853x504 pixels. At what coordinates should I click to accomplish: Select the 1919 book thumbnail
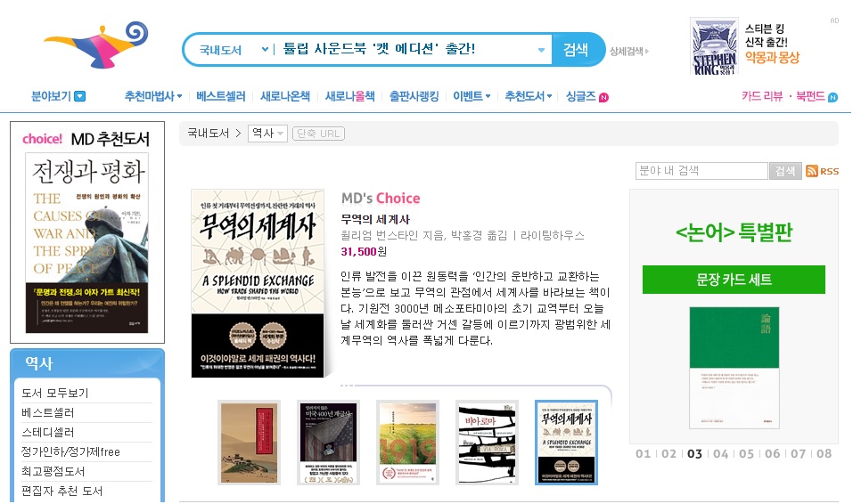407,442
